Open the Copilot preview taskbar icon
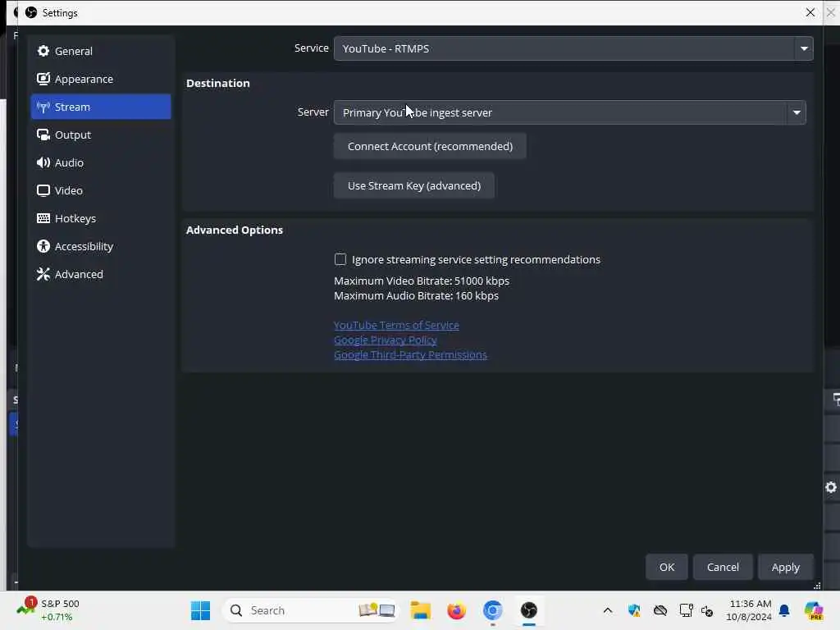The width and height of the screenshot is (840, 630). (814, 610)
